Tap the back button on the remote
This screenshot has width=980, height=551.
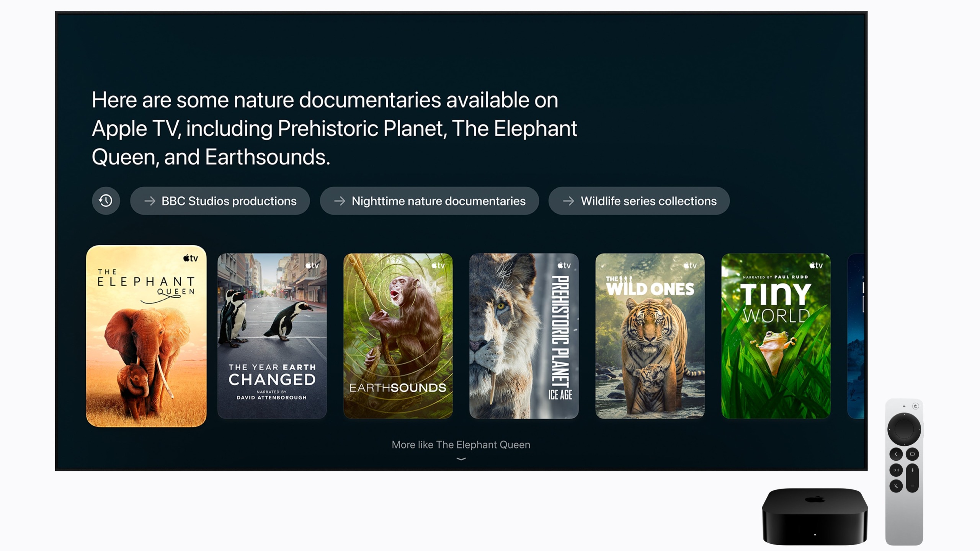896,454
